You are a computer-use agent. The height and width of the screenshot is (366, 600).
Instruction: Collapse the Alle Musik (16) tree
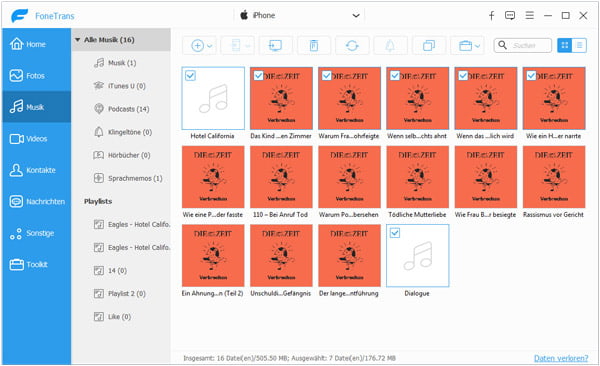pos(77,40)
